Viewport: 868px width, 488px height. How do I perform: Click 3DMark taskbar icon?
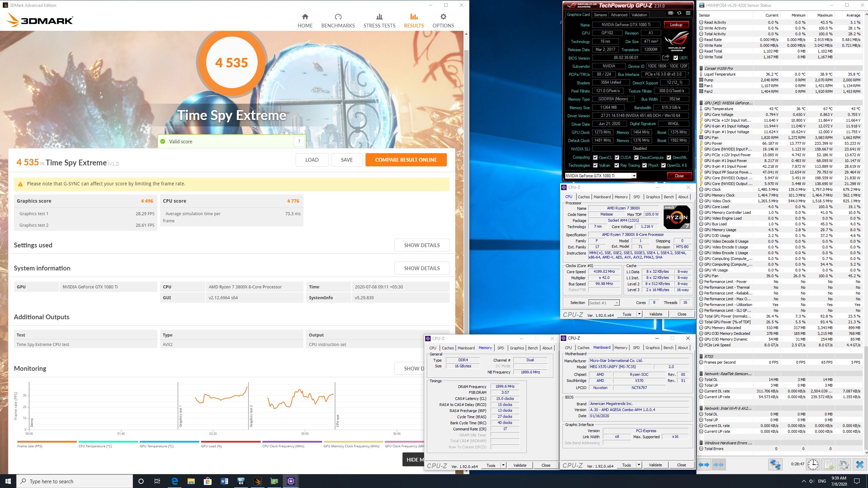pyautogui.click(x=257, y=481)
